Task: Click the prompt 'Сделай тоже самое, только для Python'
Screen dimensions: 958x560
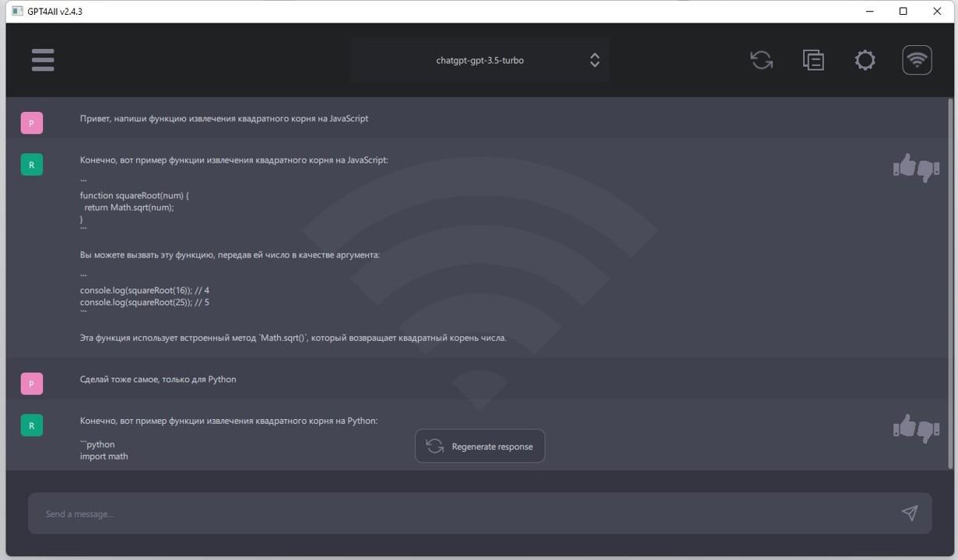Action: (x=158, y=380)
